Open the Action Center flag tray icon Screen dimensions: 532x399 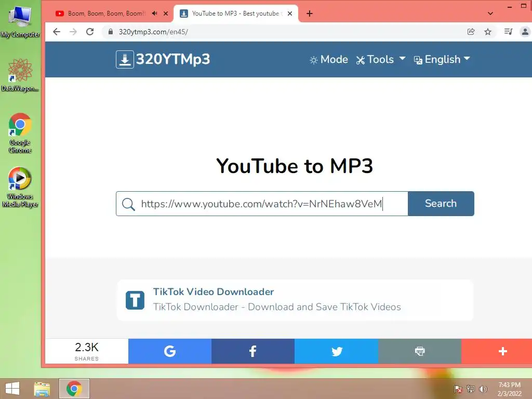(x=458, y=389)
